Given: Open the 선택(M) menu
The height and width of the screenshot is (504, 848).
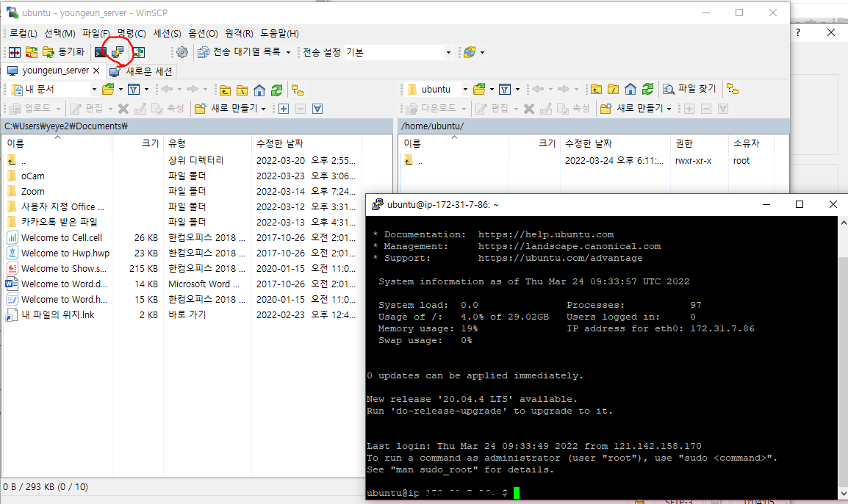Looking at the screenshot, I should click(60, 34).
